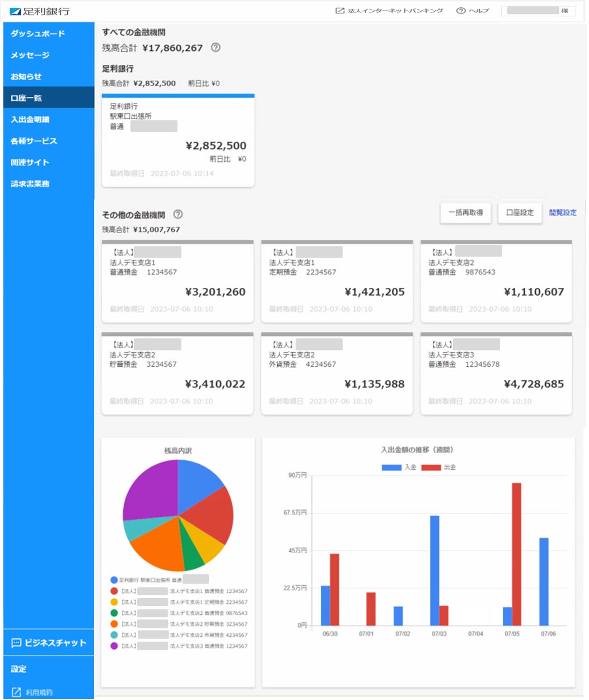This screenshot has width=589, height=700.
Task: Click the help question-mark icon beside 残高合計
Action: [x=216, y=48]
